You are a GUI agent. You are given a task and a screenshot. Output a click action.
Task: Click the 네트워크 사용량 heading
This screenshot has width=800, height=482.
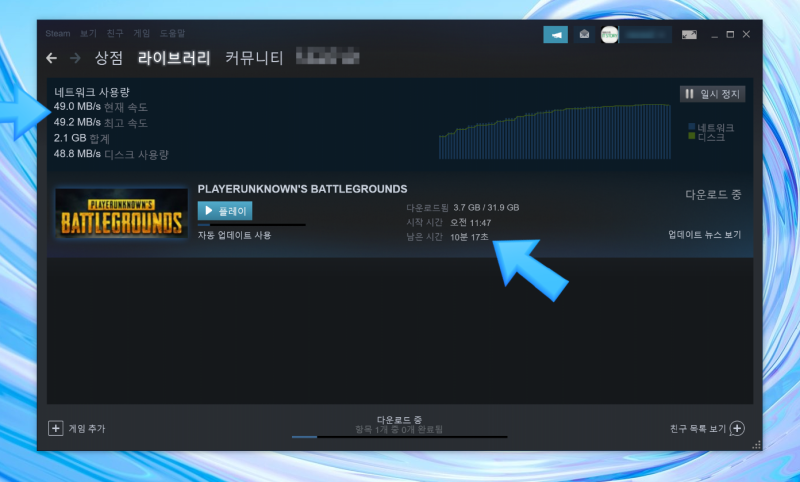92,92
